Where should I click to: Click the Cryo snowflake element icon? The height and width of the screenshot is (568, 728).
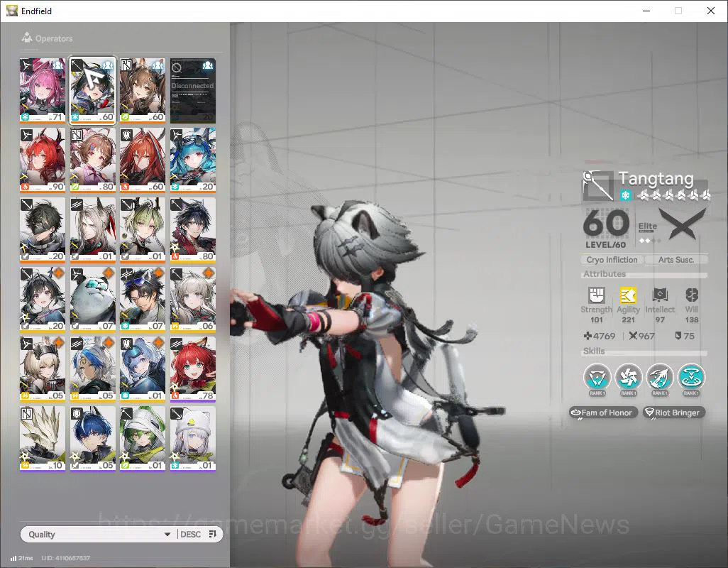coord(625,195)
